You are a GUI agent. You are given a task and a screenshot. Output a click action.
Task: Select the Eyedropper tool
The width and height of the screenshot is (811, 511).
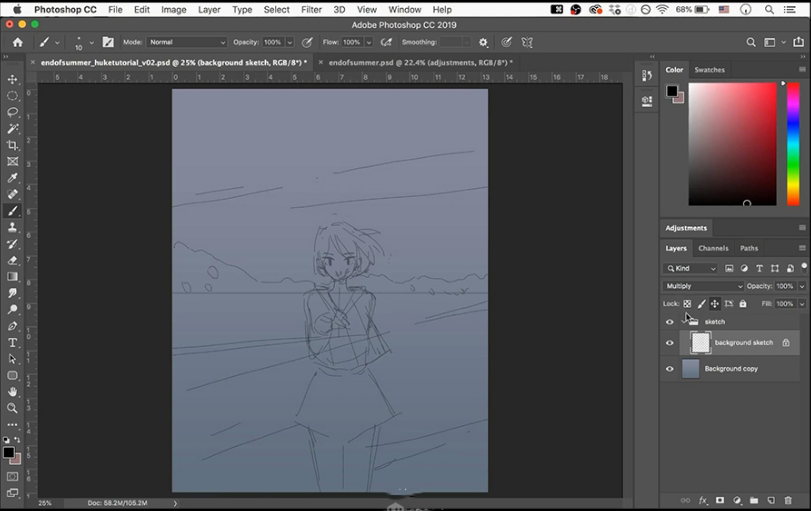(x=13, y=178)
